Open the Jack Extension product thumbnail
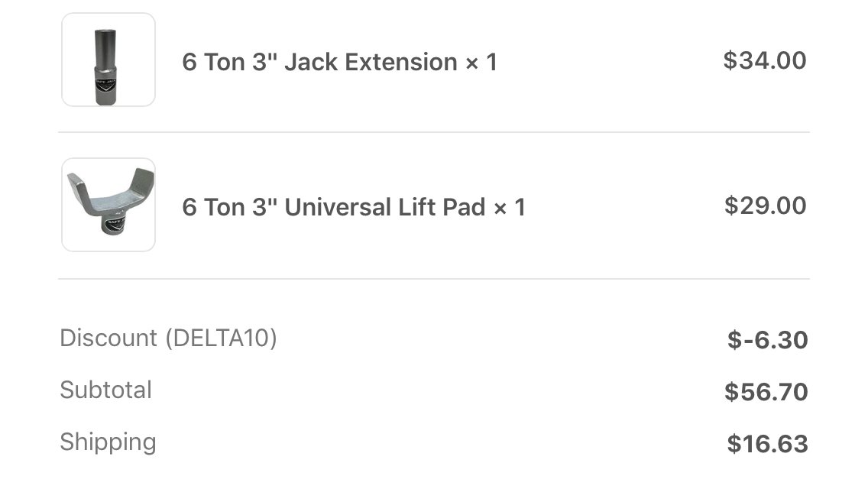Image resolution: width=868 pixels, height=489 pixels. [108, 60]
